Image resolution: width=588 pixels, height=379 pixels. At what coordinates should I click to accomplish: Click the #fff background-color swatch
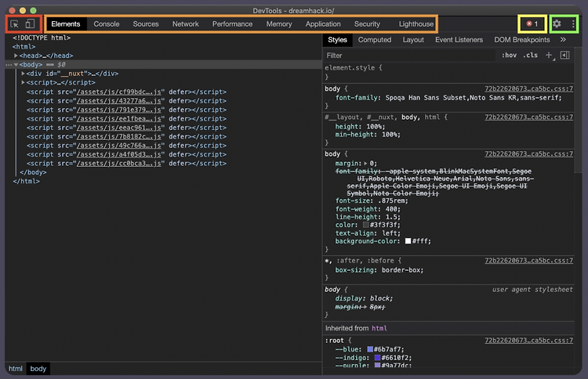[408, 241]
